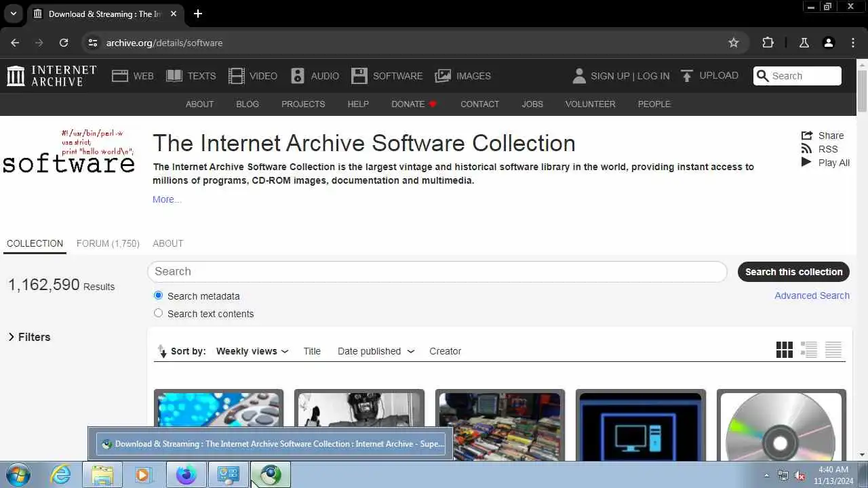Open Internet Explorer from taskbar
868x488 pixels.
coord(61,475)
